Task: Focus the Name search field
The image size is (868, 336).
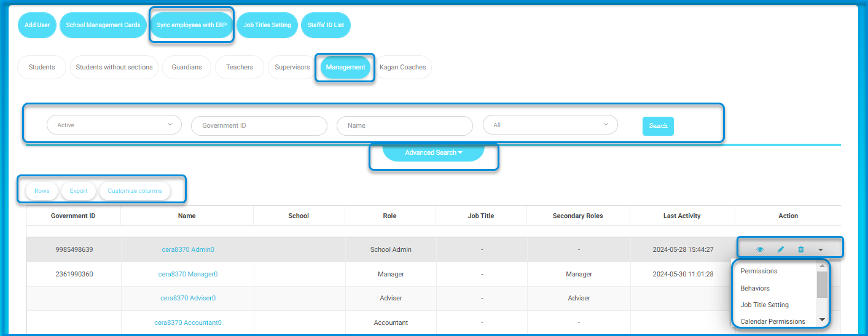Action: pos(405,125)
